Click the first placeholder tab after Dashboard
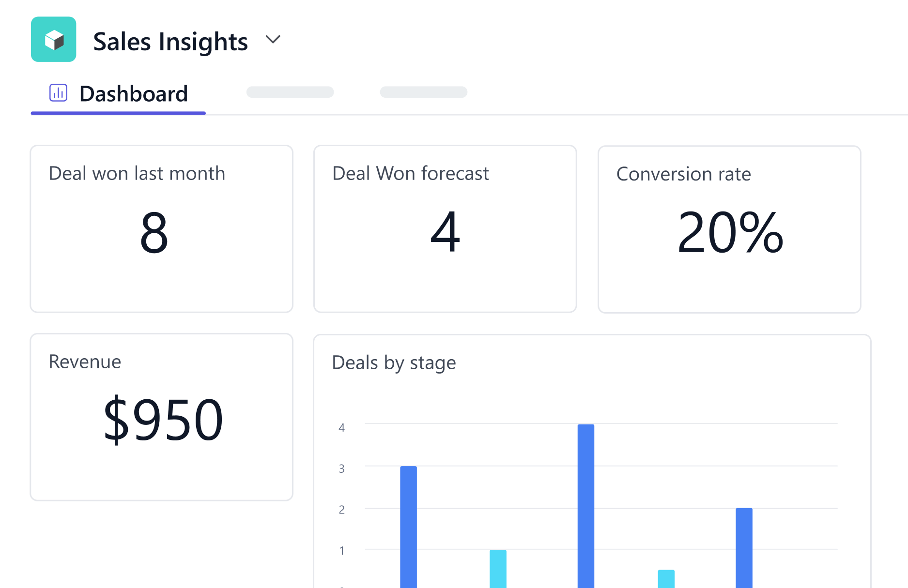The height and width of the screenshot is (588, 908). coord(290,92)
